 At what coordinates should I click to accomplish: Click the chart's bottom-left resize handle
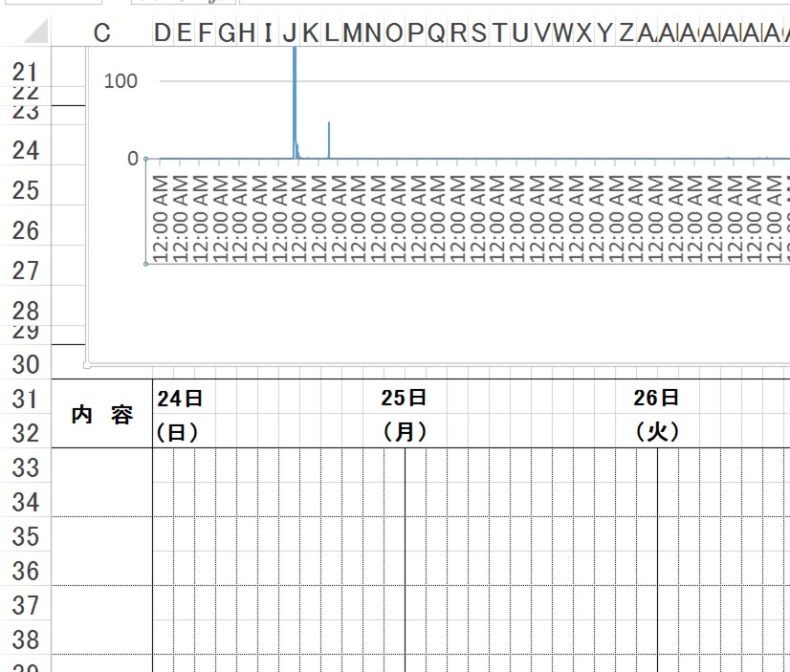(87, 365)
